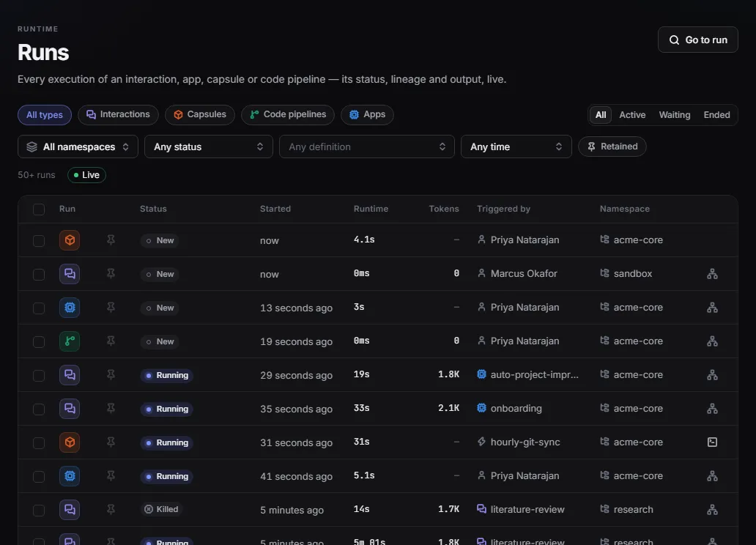The width and height of the screenshot is (756, 545).
Task: Select the All types filter
Action: point(45,115)
